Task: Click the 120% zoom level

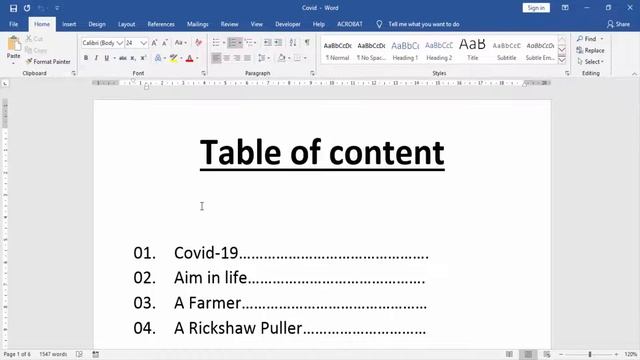Action: click(x=631, y=354)
